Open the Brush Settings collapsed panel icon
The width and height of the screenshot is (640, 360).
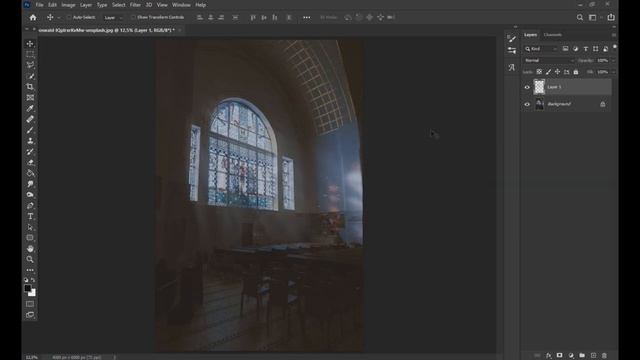511,39
